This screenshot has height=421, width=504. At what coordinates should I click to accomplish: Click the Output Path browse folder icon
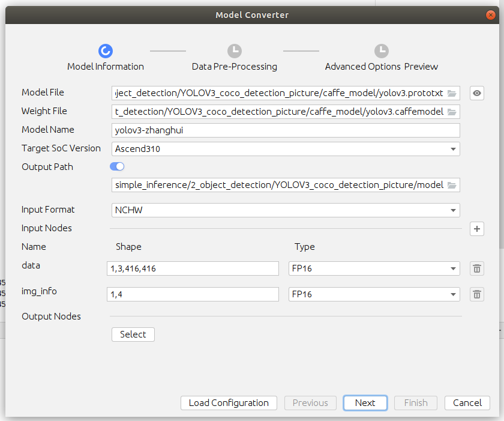(452, 185)
